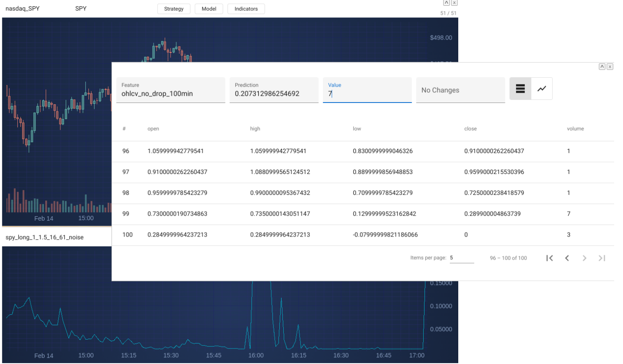Click the next page arrow
The height and width of the screenshot is (364, 623).
click(x=584, y=258)
